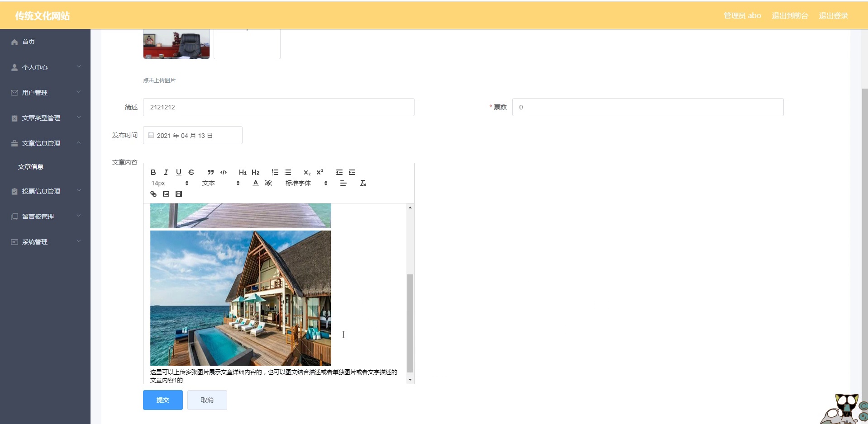The height and width of the screenshot is (424, 868).
Task: Expand the 留言板管理 sidebar menu
Action: [x=45, y=217]
